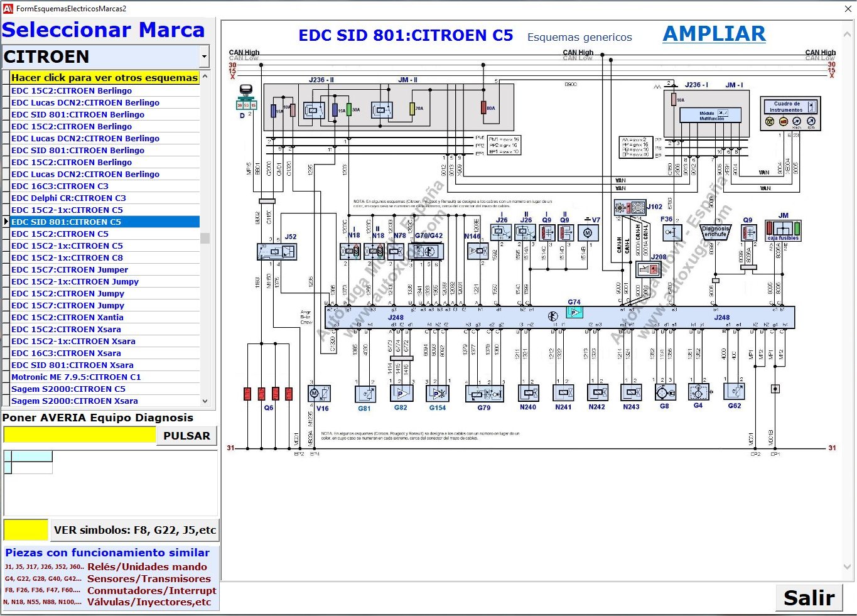Viewport: 857px width, 616px height.
Task: Click the N146 valve symbol
Action: click(x=478, y=251)
